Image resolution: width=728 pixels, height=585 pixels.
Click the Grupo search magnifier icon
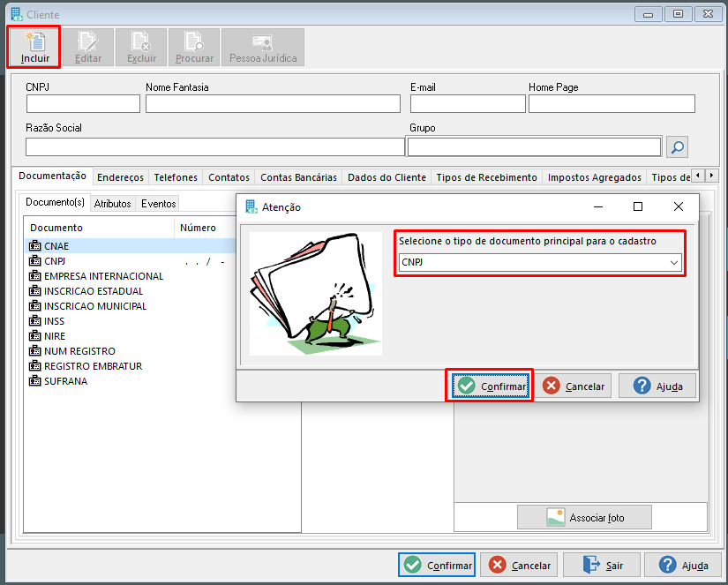pos(677,147)
